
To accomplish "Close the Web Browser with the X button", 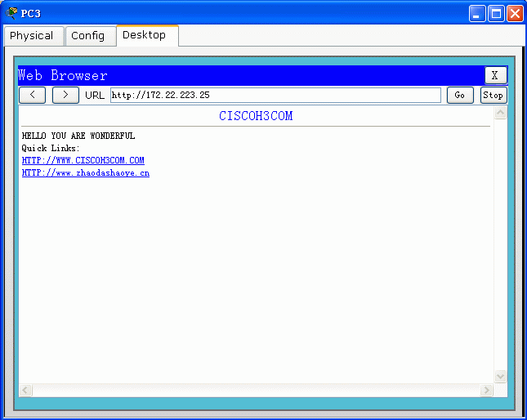I will [495, 75].
